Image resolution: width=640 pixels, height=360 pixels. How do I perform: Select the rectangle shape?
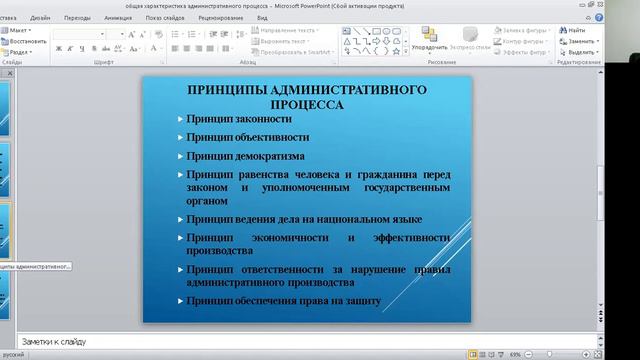click(376, 31)
